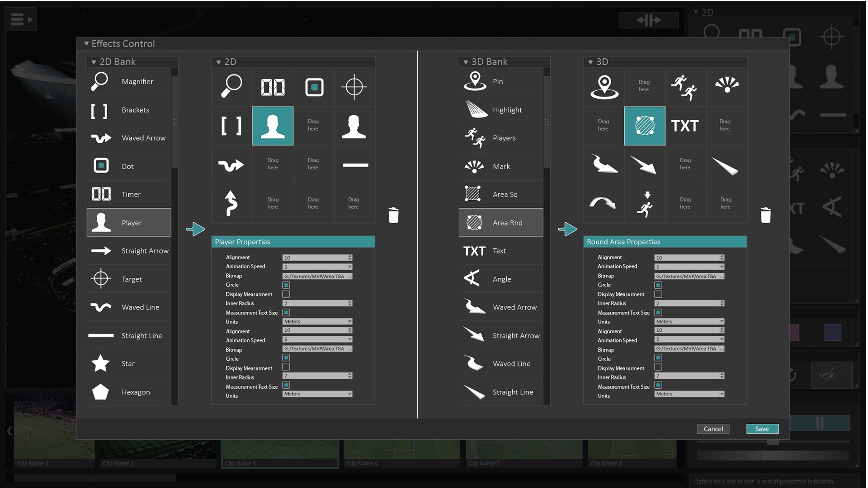Click the selected round area icon in the 3D grid
This screenshot has height=488, width=868.
644,126
